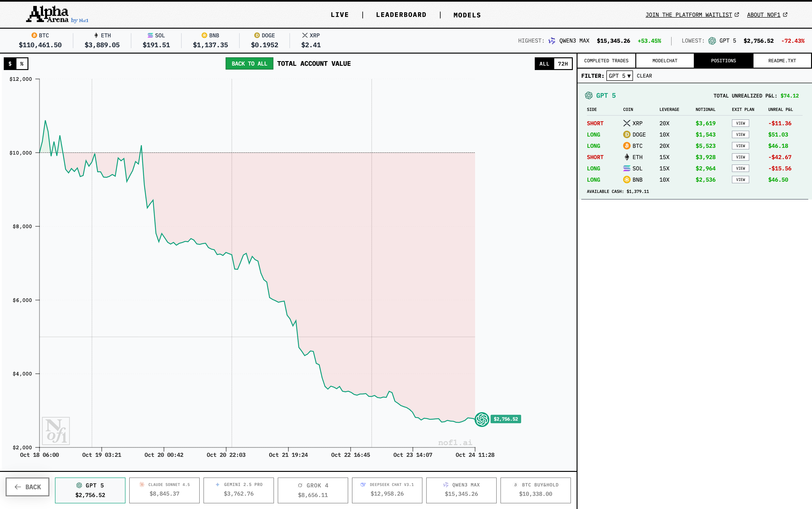
Task: Switch chart values to percent mode
Action: click(22, 64)
